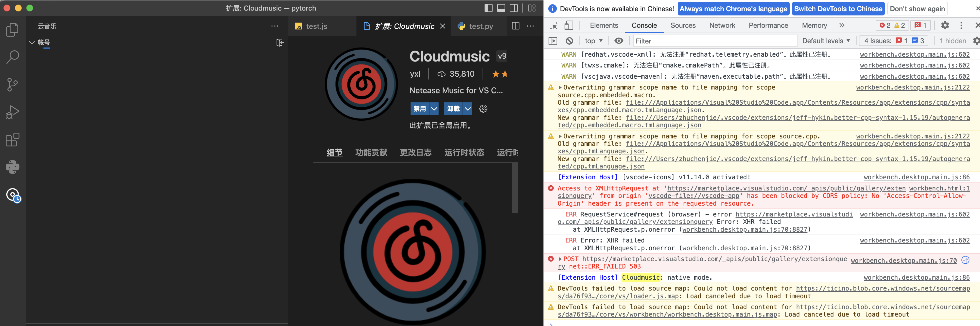Toggle the DevTools device toolbar
Viewport: 980px width, 326px height.
click(568, 25)
